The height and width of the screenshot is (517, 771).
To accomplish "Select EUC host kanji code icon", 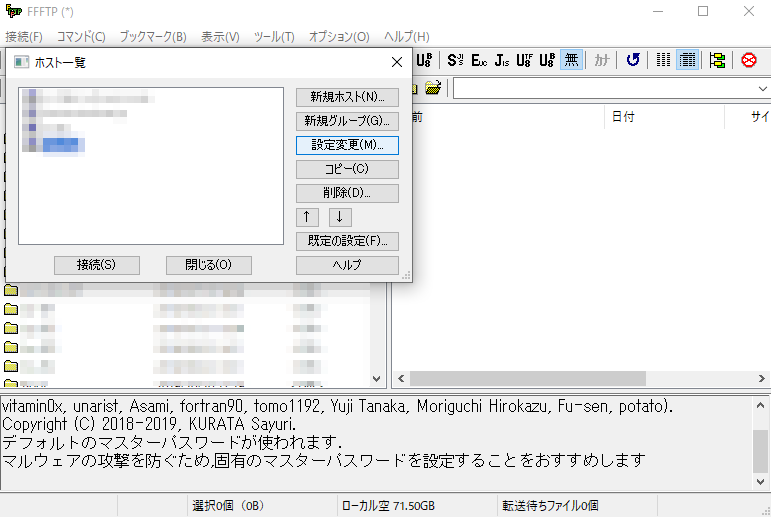I will click(x=479, y=60).
